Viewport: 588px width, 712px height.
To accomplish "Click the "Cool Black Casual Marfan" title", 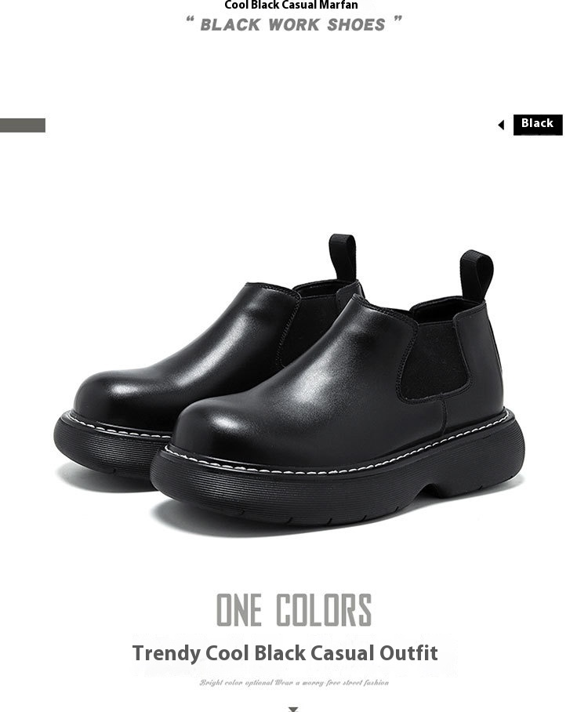I will coord(291,5).
